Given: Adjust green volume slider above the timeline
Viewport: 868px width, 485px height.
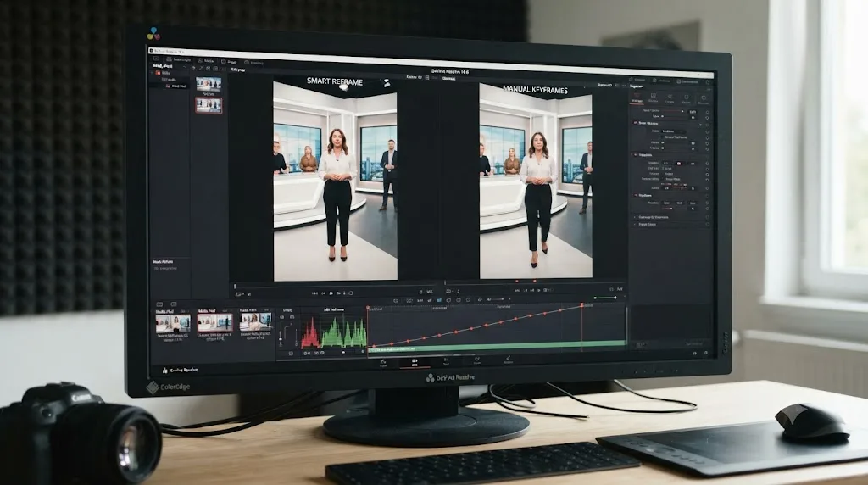Looking at the screenshot, I should click(x=605, y=298).
